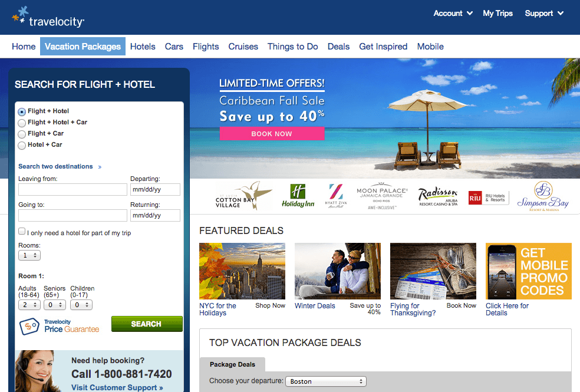
Task: Open the Holiday Inn logo
Action: [298, 196]
